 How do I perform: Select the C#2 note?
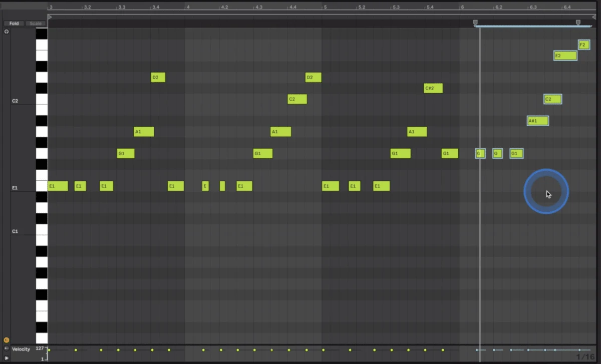(x=433, y=88)
